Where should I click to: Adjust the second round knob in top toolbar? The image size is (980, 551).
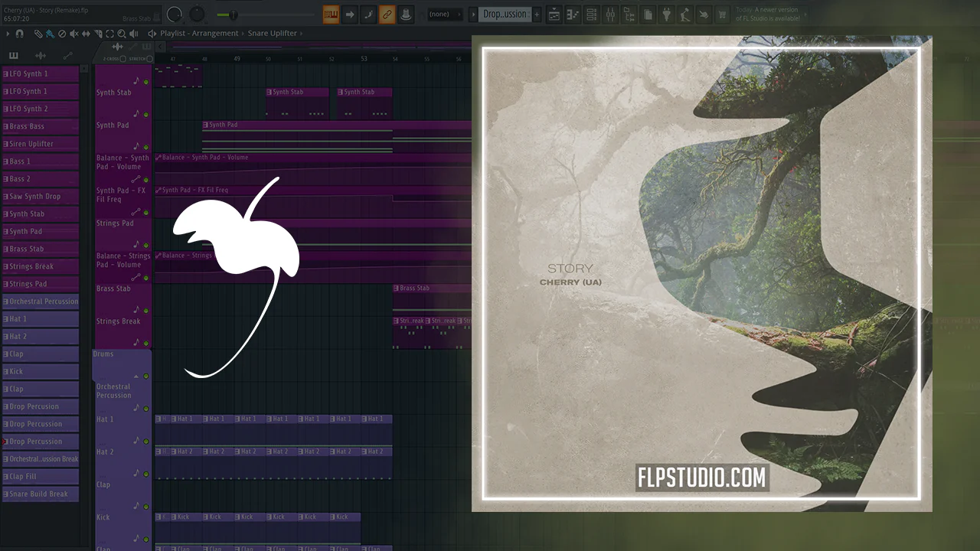click(x=197, y=14)
